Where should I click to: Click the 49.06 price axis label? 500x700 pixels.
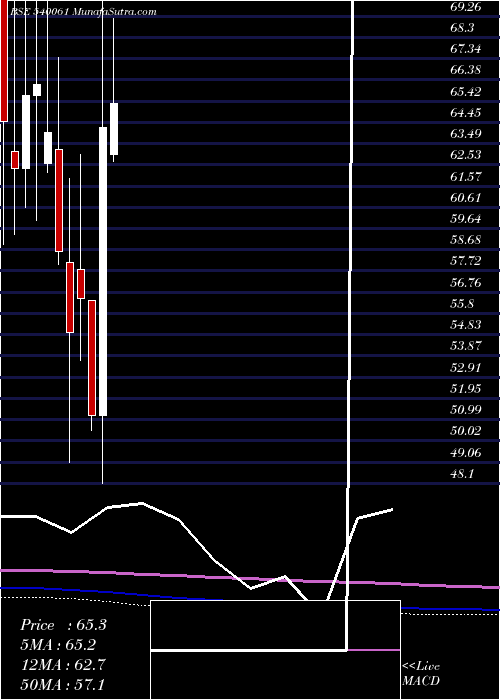click(x=466, y=454)
